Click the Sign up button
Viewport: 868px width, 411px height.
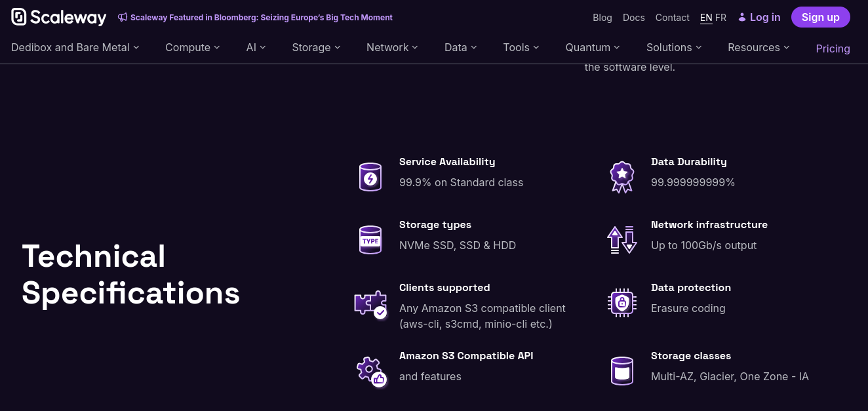pyautogui.click(x=820, y=17)
